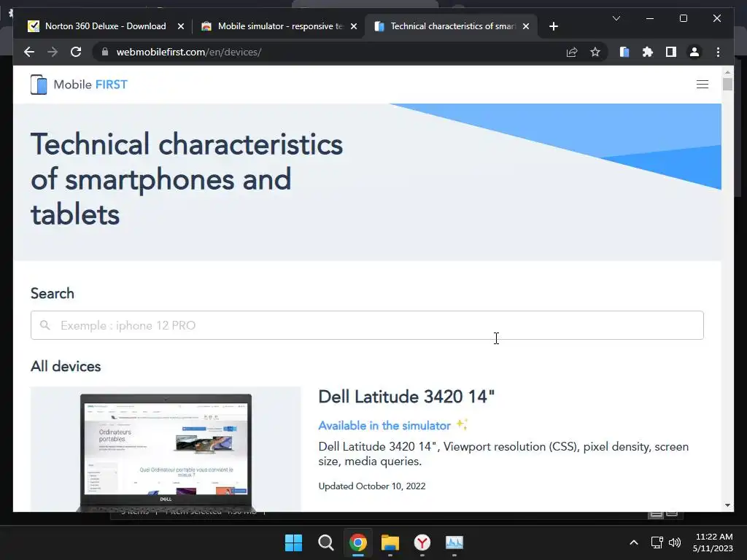Open volume control in system tray
This screenshot has height=560, width=747.
[675, 542]
